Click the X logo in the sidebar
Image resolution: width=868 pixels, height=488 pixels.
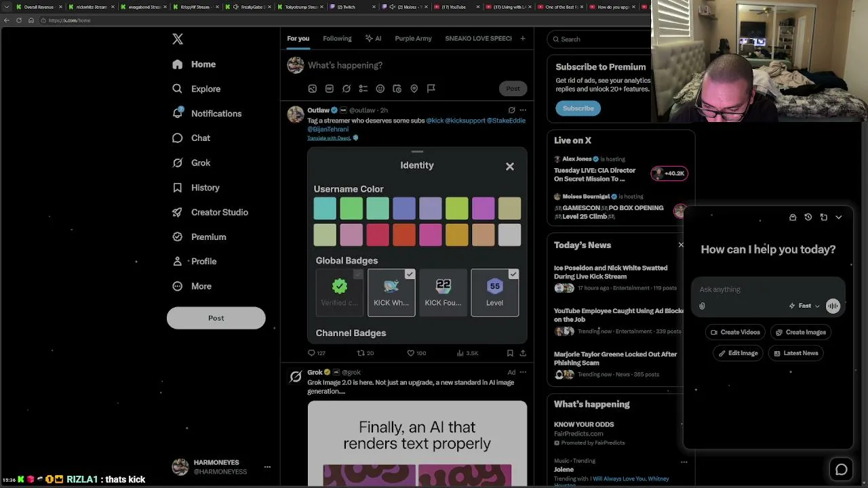coord(178,39)
